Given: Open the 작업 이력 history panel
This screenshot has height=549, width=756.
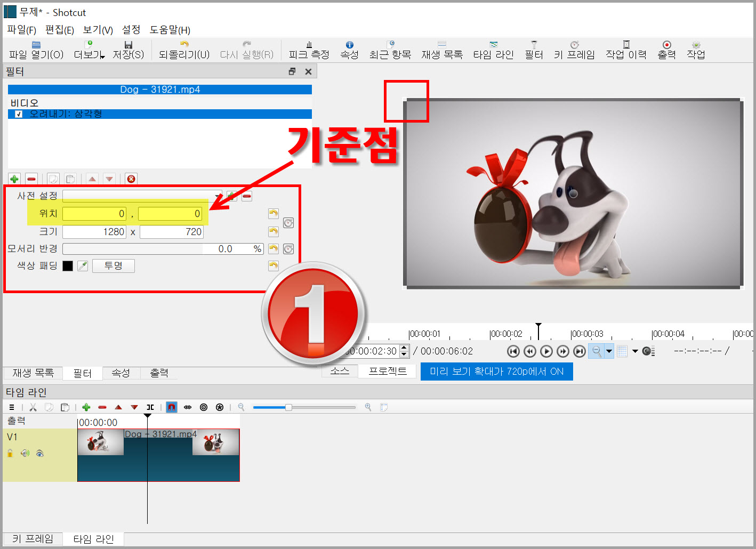Looking at the screenshot, I should 626,50.
